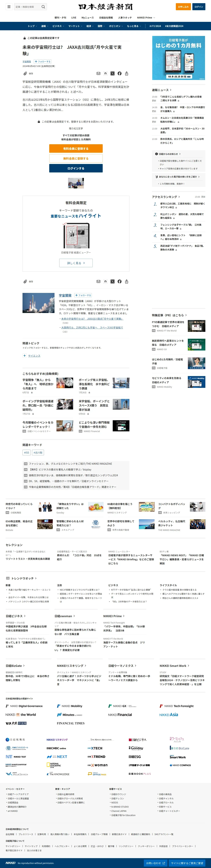Expand the オピニオン menu in the blue nav bar
This screenshot has height=868, width=211.
point(116,26)
